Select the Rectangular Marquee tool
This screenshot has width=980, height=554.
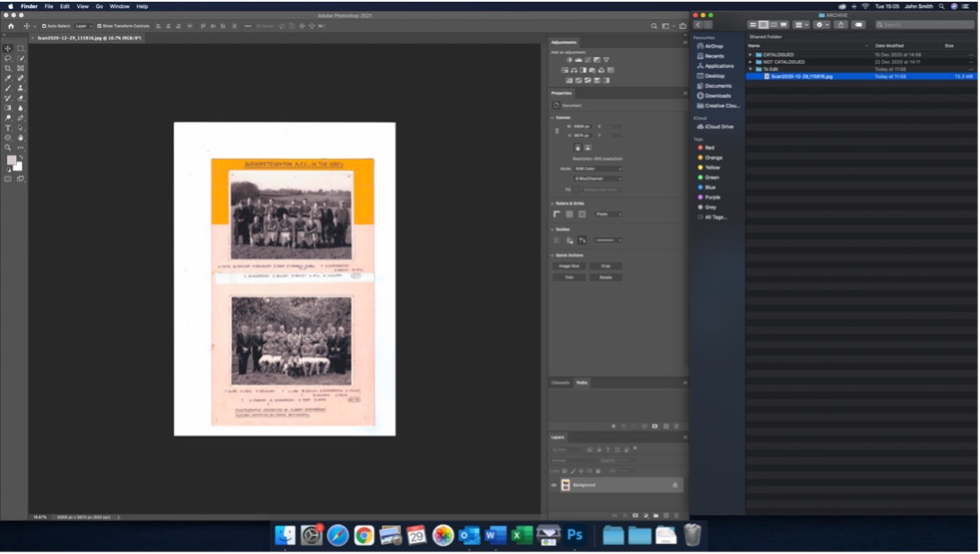pos(21,48)
